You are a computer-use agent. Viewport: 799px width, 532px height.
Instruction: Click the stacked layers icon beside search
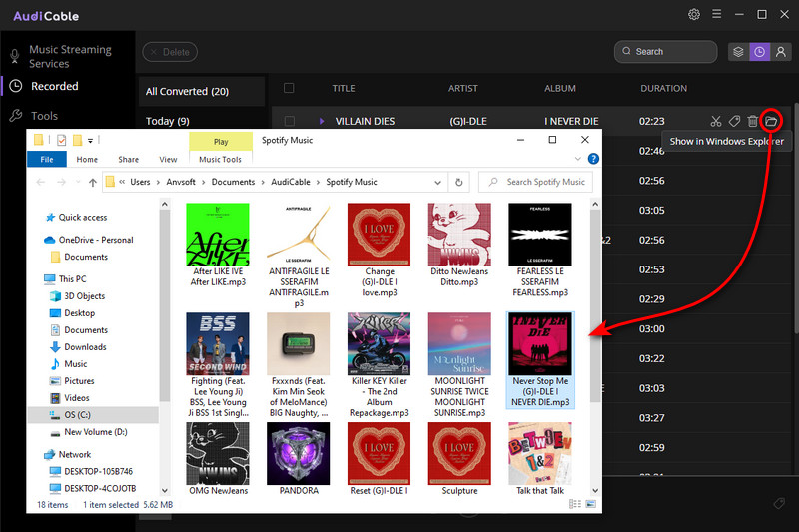point(738,52)
